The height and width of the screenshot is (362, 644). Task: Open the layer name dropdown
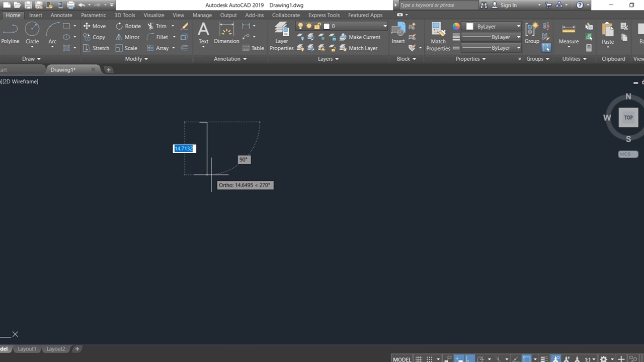[x=385, y=26]
